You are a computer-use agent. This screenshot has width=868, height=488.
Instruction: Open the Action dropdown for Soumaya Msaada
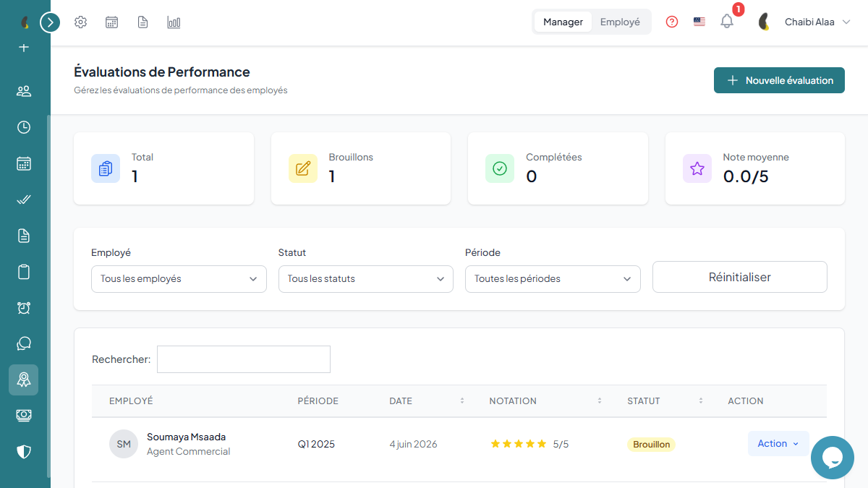778,444
